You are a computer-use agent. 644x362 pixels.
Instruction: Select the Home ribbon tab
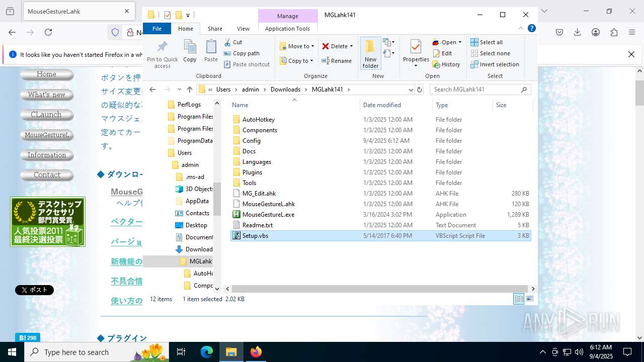pos(186,29)
